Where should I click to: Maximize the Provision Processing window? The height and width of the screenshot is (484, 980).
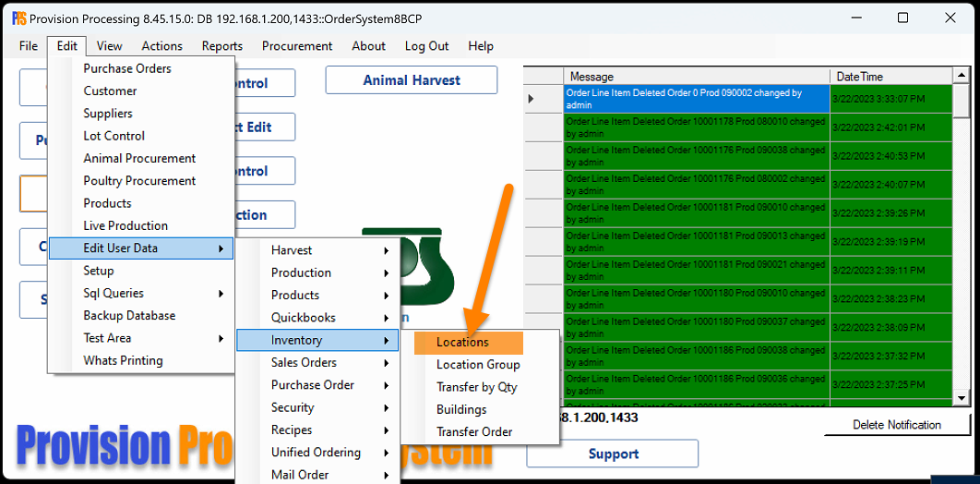[902, 18]
